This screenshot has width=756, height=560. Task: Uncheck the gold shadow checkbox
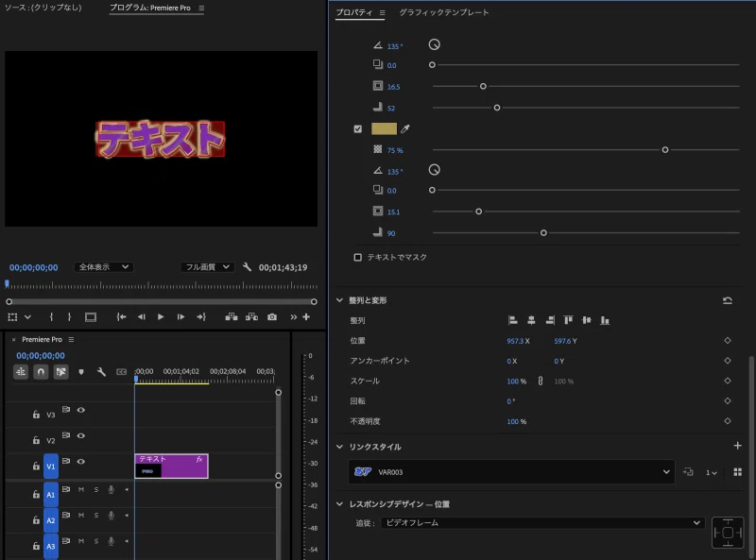tap(358, 129)
